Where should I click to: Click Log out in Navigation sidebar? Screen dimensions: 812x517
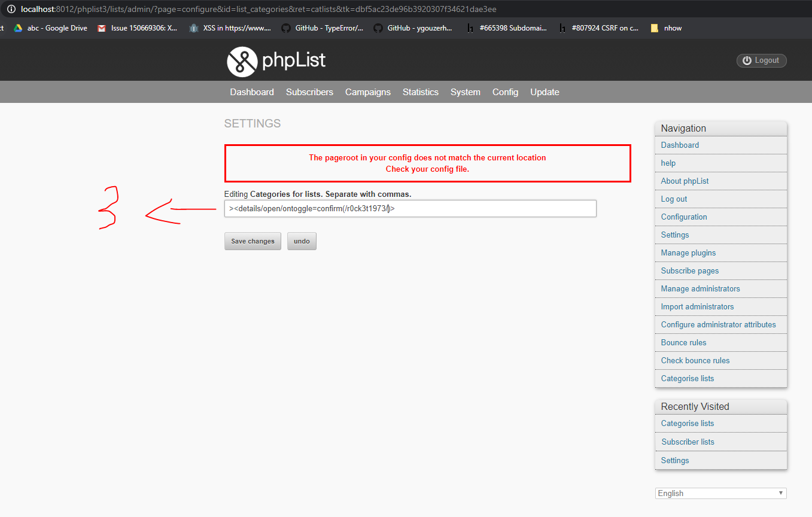674,199
